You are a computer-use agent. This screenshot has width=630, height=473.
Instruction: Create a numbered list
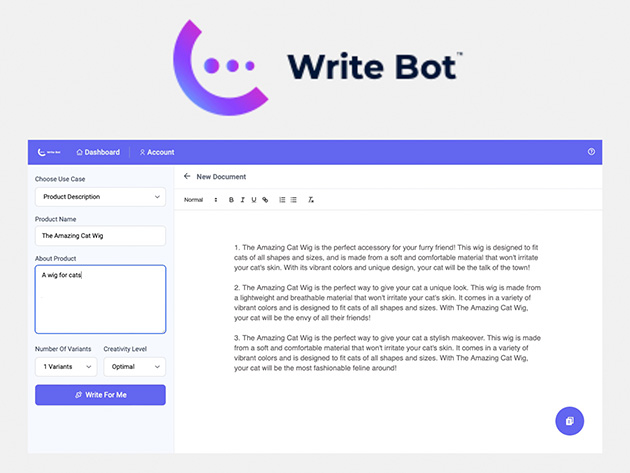pos(282,200)
